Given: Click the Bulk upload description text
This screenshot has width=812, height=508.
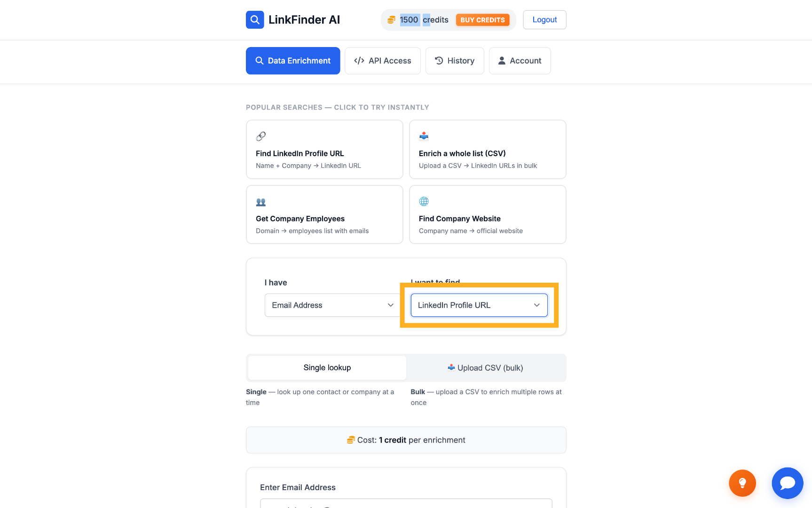Looking at the screenshot, I should coord(486,397).
